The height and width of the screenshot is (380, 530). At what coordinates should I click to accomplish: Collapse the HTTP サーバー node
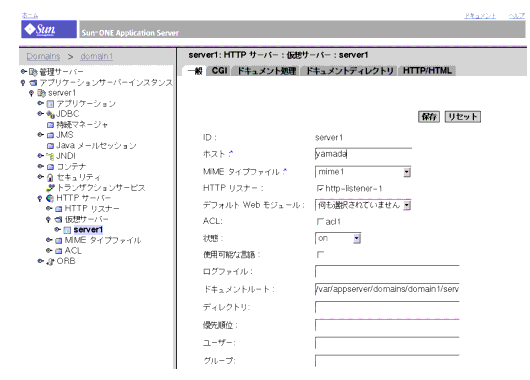coord(40,198)
